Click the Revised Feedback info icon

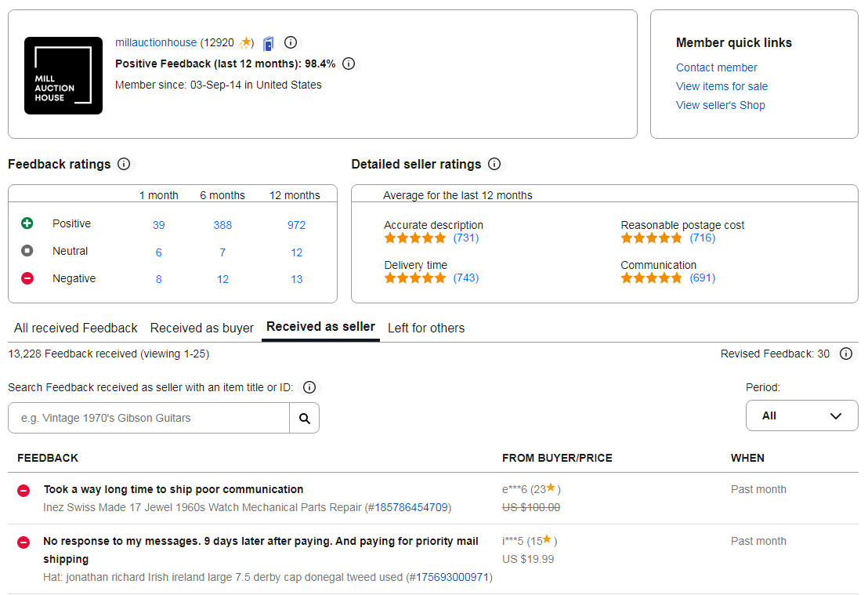845,354
